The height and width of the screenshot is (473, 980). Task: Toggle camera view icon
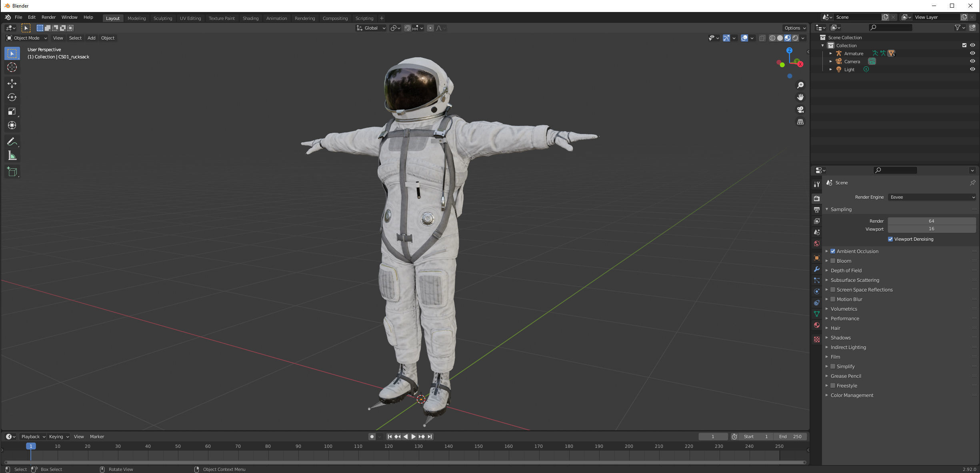pos(800,110)
